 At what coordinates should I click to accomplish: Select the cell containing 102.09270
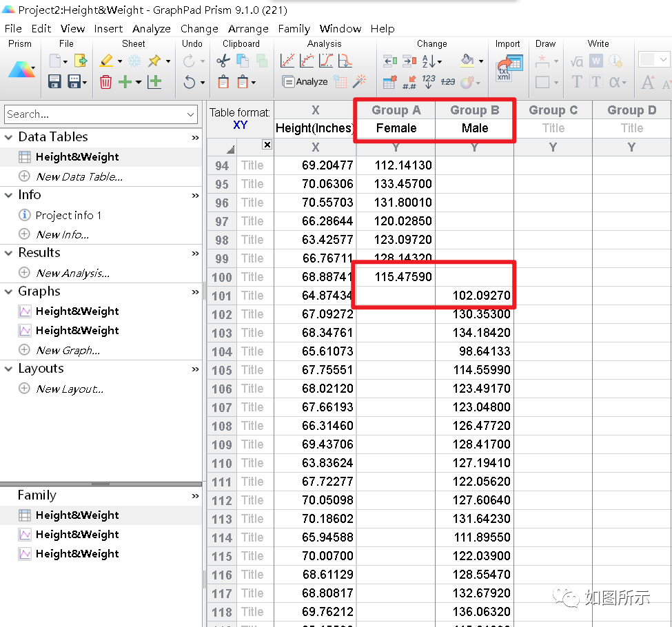[474, 296]
